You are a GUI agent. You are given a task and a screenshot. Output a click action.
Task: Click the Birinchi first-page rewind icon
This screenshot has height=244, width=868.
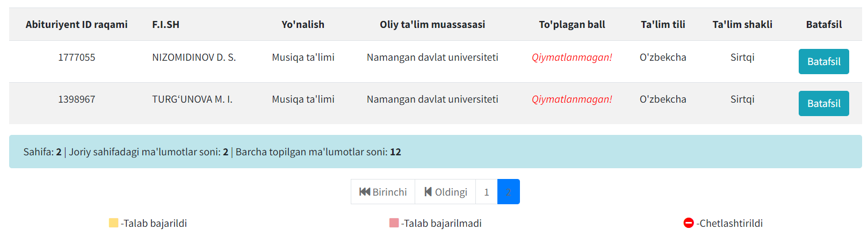click(365, 192)
